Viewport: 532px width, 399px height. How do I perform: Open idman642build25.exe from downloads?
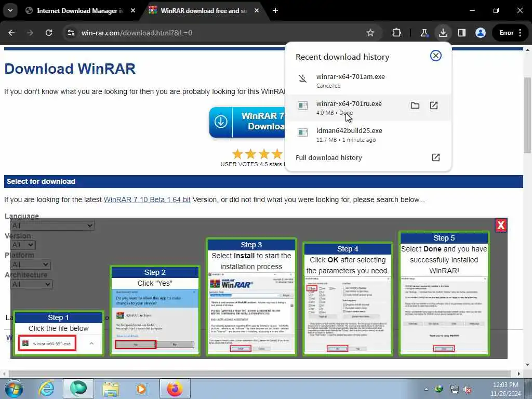[368, 135]
